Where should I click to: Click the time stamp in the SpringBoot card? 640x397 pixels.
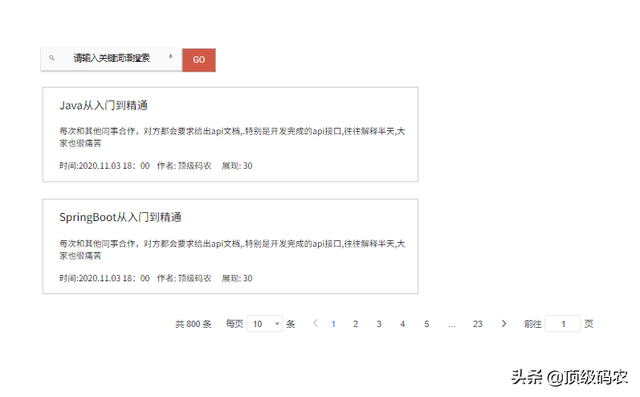pos(104,278)
